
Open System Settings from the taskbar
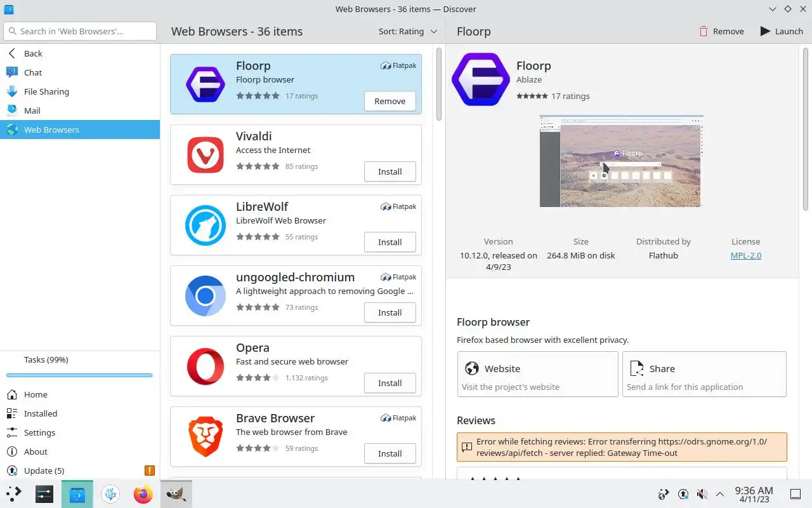coord(44,493)
